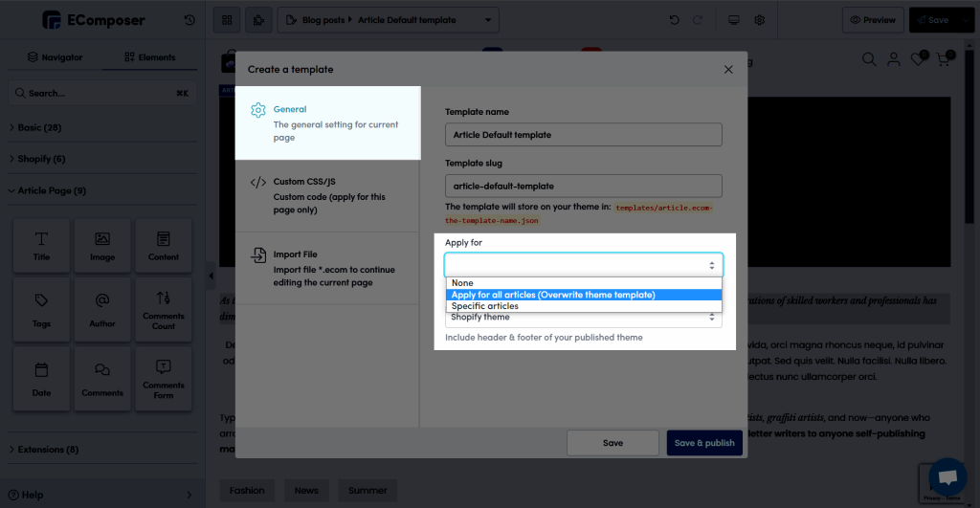Undo the last change
Screen dimensions: 980x508
point(675,20)
